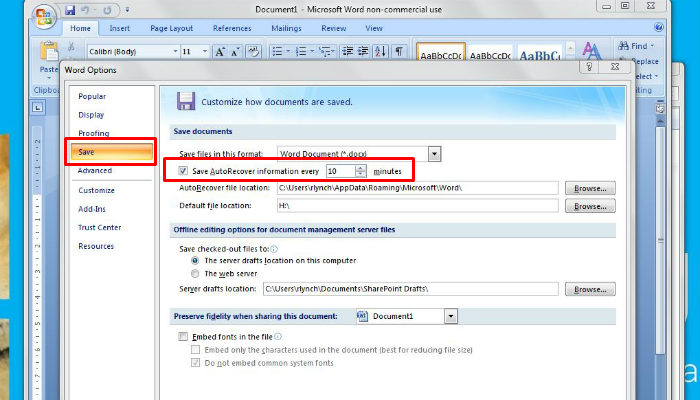Click the Shrink Font icon
Screen dimensions: 700x400
click(235, 51)
